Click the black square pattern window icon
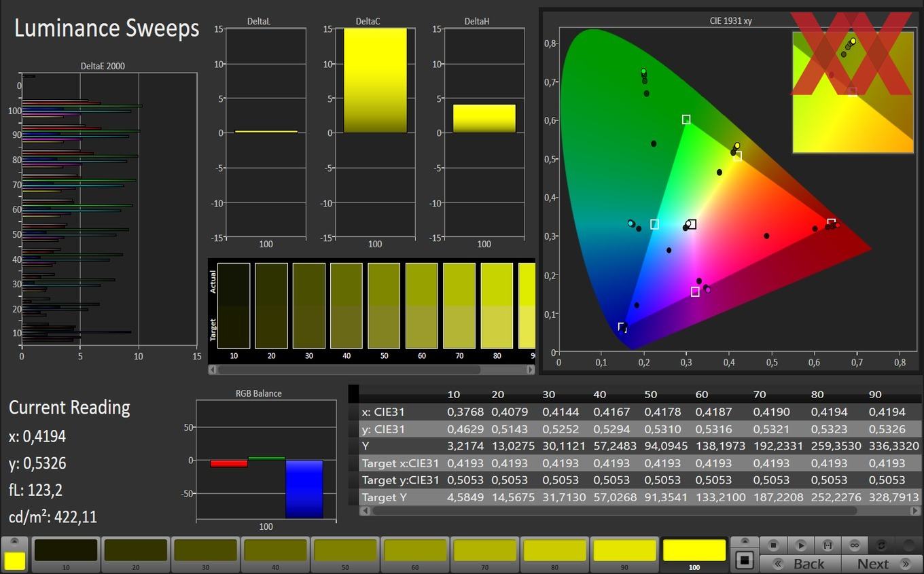Viewport: 924px width, 574px height. [745, 560]
